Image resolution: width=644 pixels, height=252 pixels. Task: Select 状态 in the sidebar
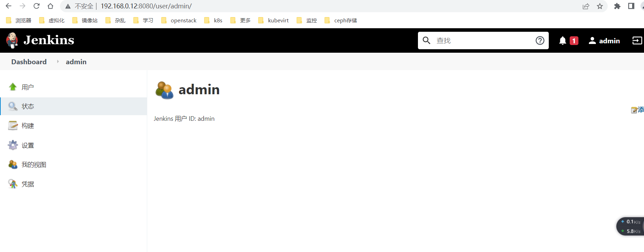point(28,106)
